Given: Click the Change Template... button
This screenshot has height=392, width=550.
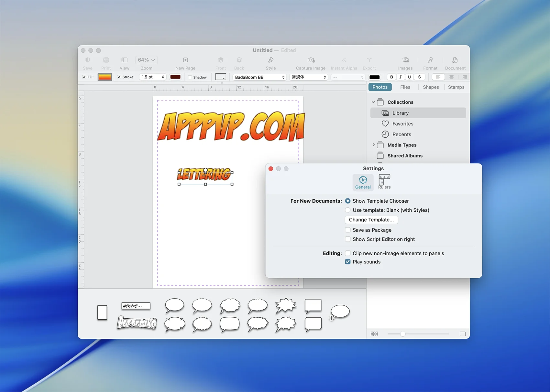Looking at the screenshot, I should coord(371,220).
